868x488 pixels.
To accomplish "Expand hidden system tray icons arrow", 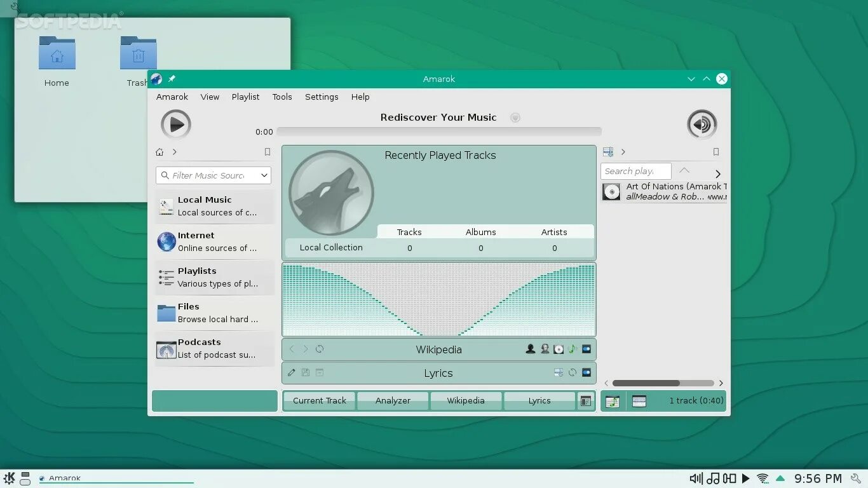I will (x=780, y=478).
